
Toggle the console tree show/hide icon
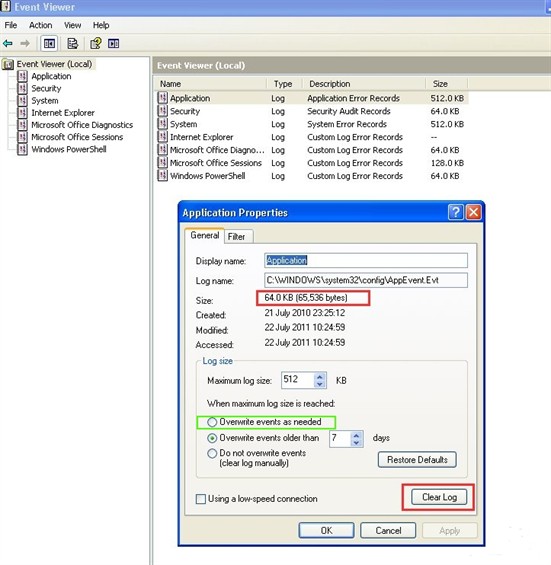(49, 44)
